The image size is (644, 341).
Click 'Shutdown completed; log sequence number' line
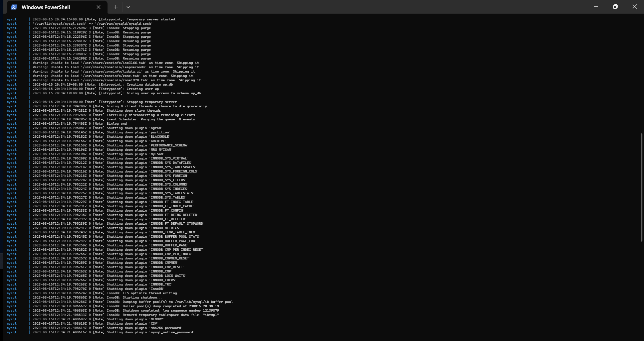click(x=126, y=311)
